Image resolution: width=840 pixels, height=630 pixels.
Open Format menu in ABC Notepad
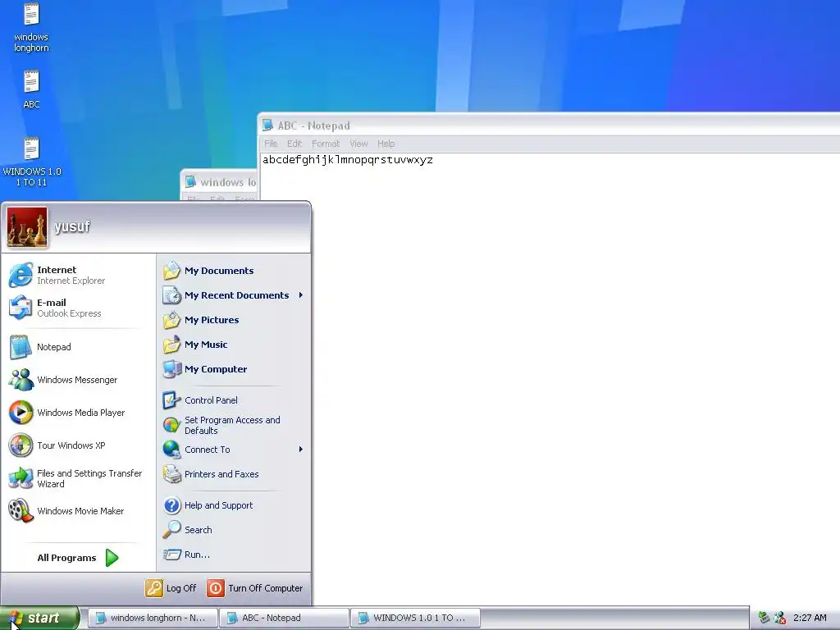(x=326, y=144)
